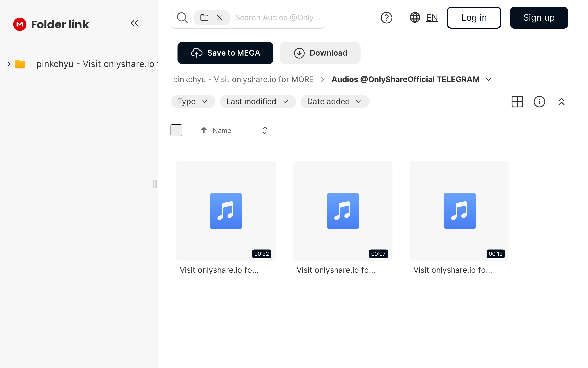588x368 pixels.
Task: Expand the pinkchyu folder tree arrow
Action: (9, 64)
